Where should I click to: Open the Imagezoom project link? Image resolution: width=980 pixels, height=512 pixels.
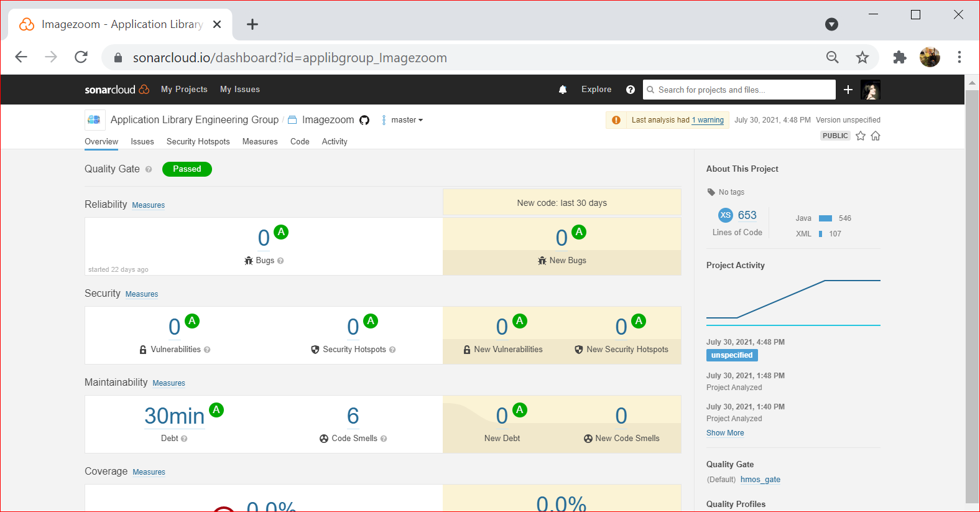(328, 120)
